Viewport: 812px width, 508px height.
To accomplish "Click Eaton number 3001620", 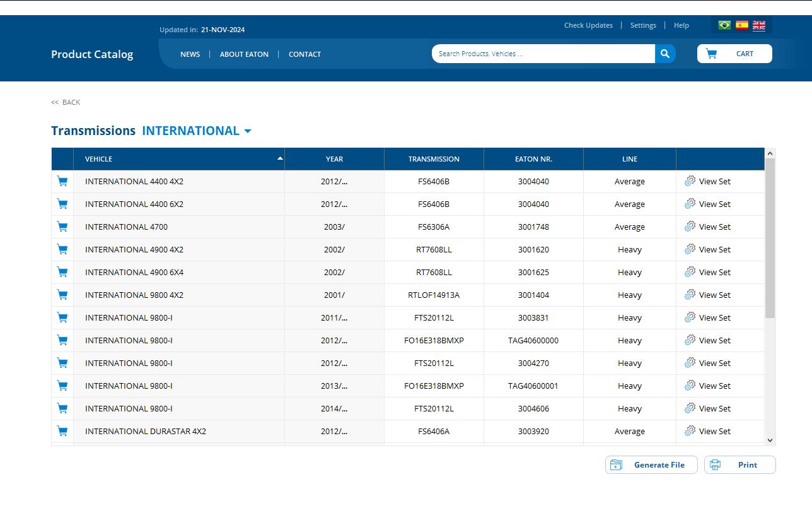I will [x=533, y=249].
